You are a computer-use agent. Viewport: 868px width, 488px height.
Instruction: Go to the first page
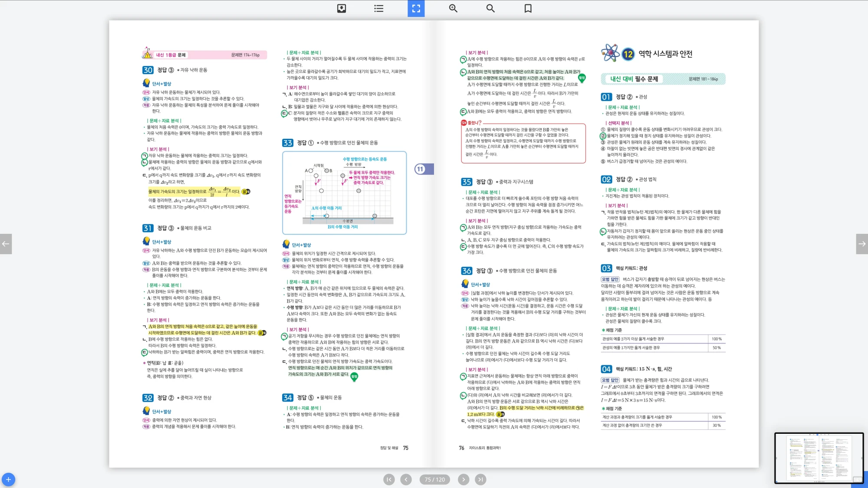(389, 479)
